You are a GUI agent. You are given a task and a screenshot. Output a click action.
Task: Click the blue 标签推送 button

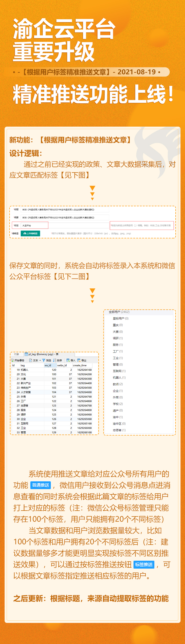[x=144, y=564]
